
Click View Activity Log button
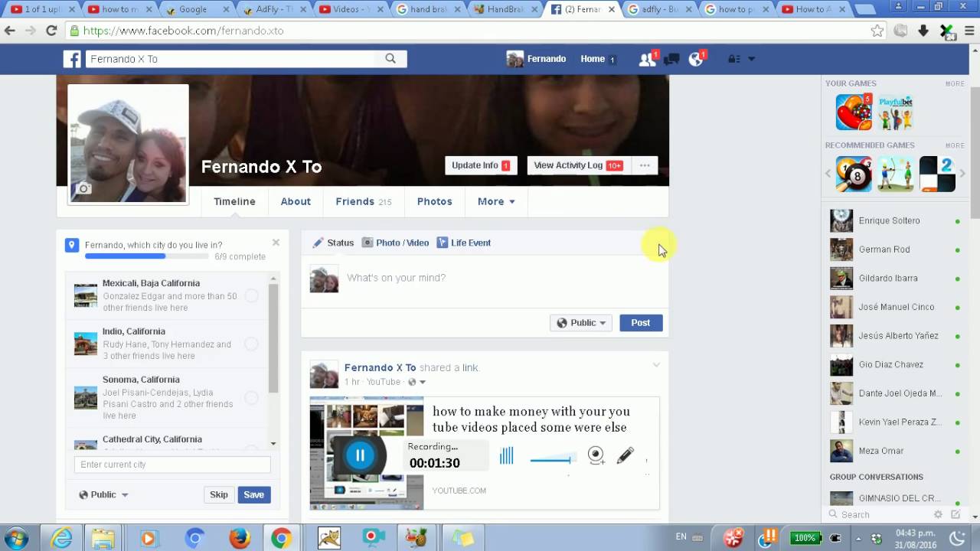coord(578,165)
